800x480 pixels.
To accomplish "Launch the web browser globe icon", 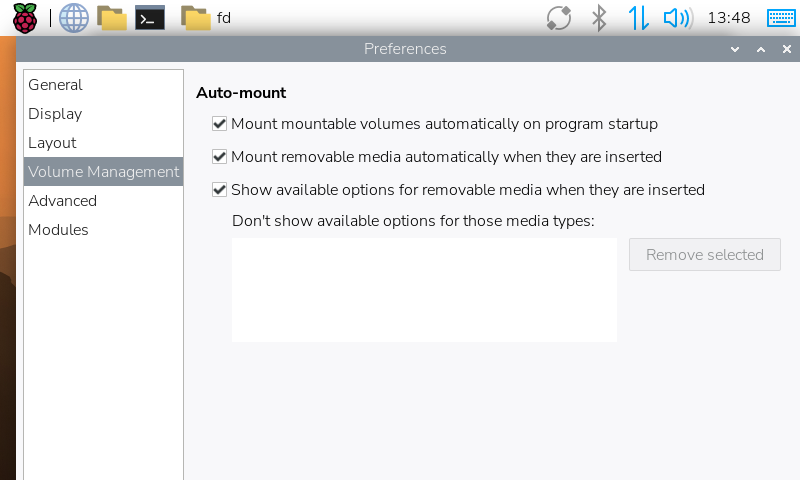I will [x=73, y=18].
